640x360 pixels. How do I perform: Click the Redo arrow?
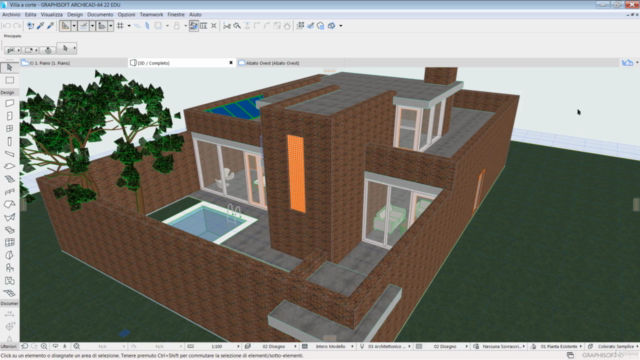coord(17,26)
